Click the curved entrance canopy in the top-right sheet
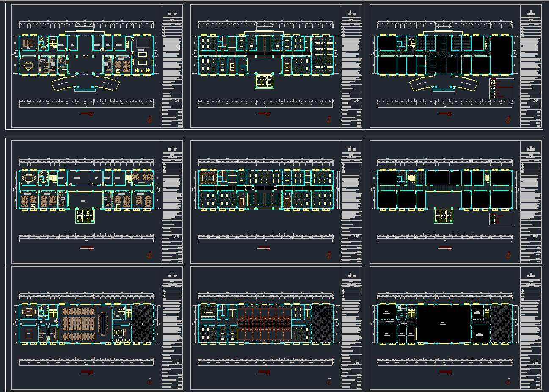The height and width of the screenshot is (392, 549). click(x=444, y=83)
